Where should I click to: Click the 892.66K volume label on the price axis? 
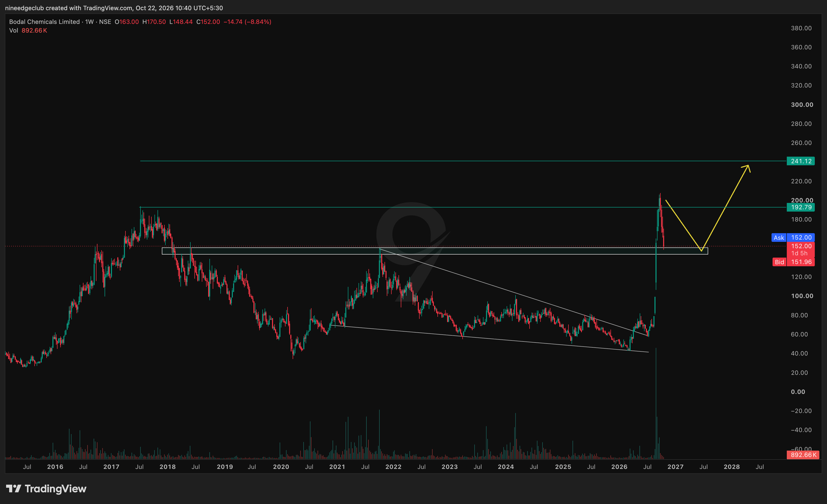803,455
